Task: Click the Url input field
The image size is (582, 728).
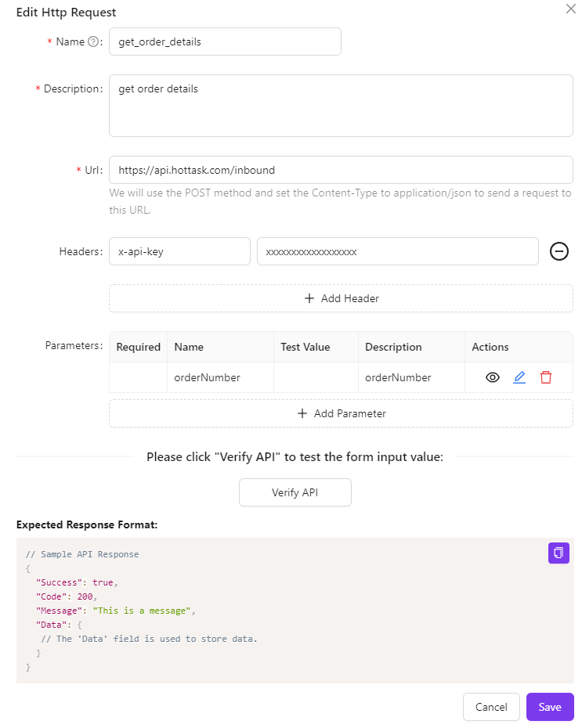Action: click(x=341, y=170)
